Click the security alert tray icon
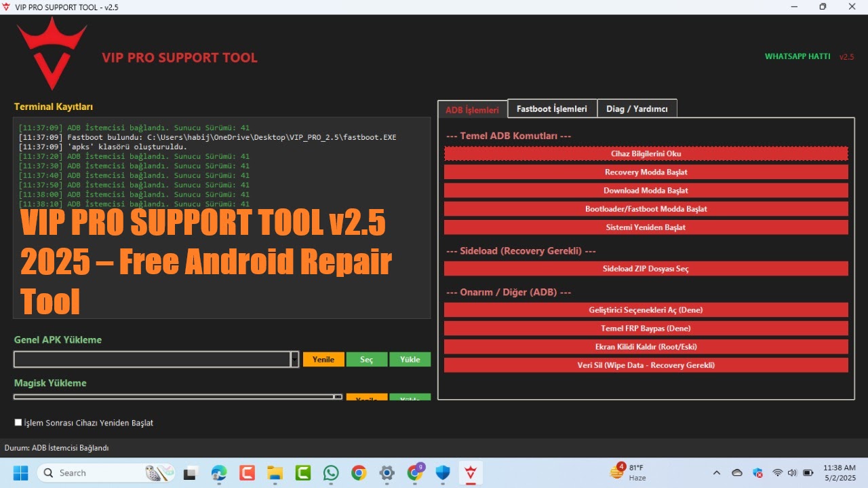The height and width of the screenshot is (488, 868). coord(758,472)
